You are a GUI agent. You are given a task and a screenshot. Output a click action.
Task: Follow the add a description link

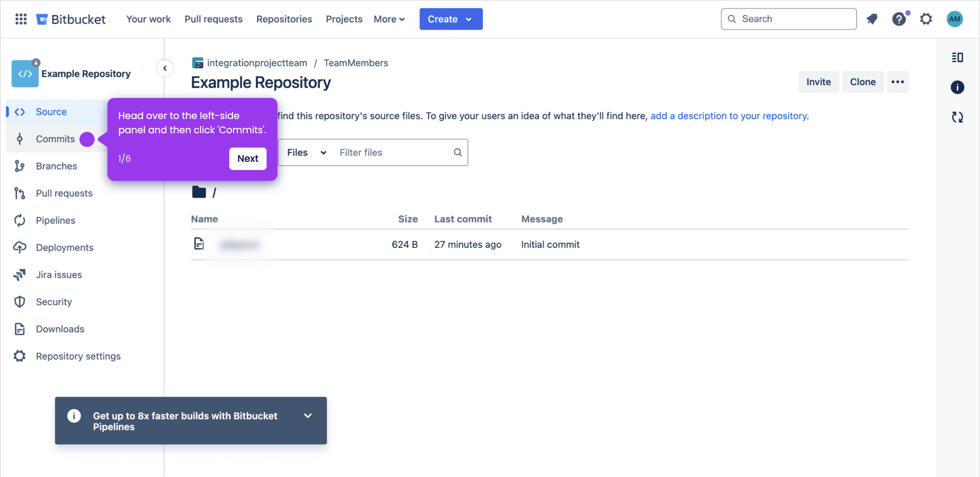tap(729, 116)
